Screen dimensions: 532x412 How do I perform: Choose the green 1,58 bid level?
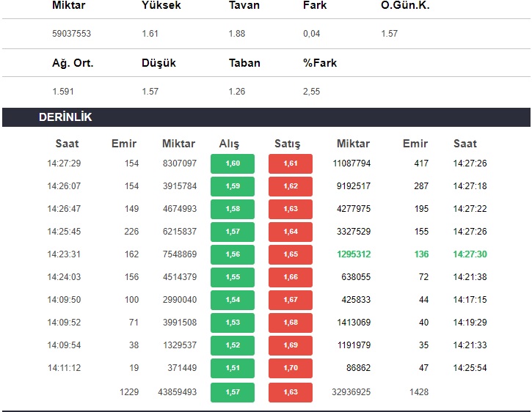pos(233,209)
